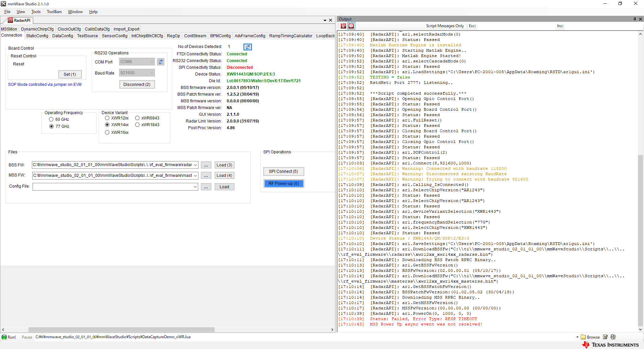
Task: Open the script edit icon next to Browse
Action: pos(605,337)
